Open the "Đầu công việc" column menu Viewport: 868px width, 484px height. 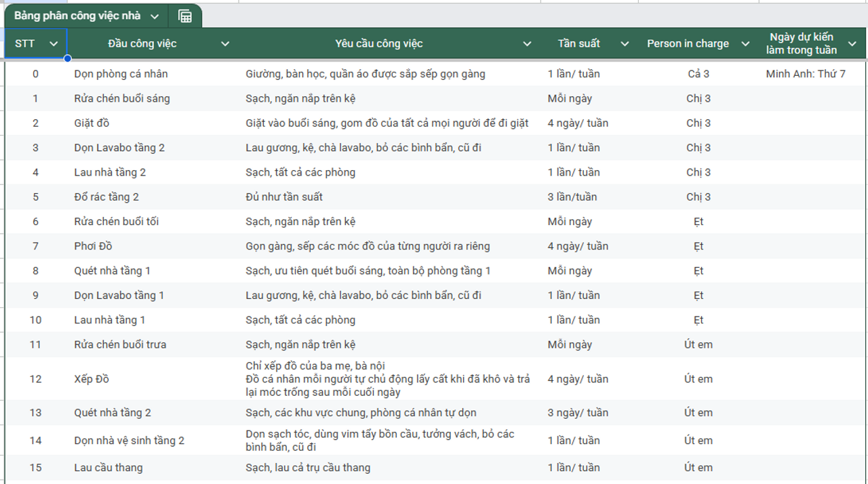[225, 43]
